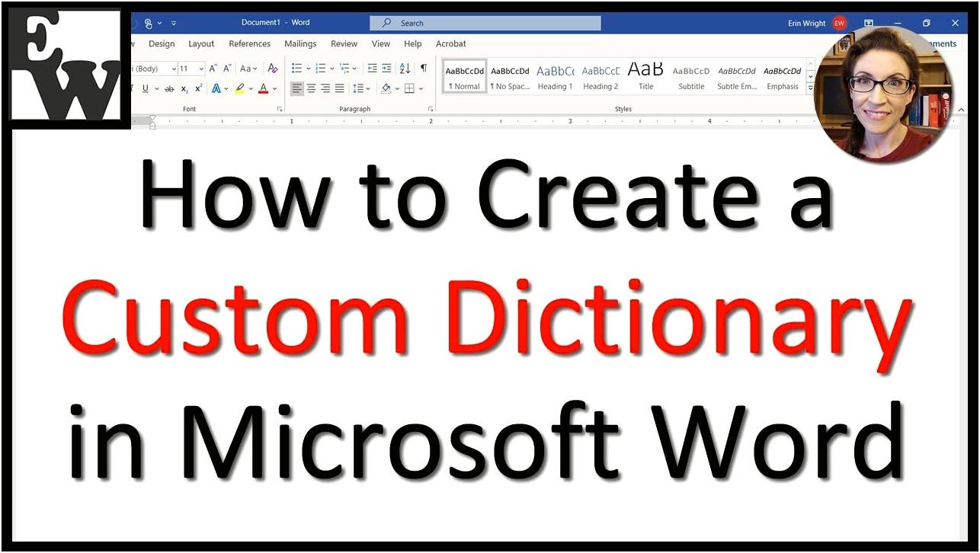Apply the red Font Color

coord(264,89)
